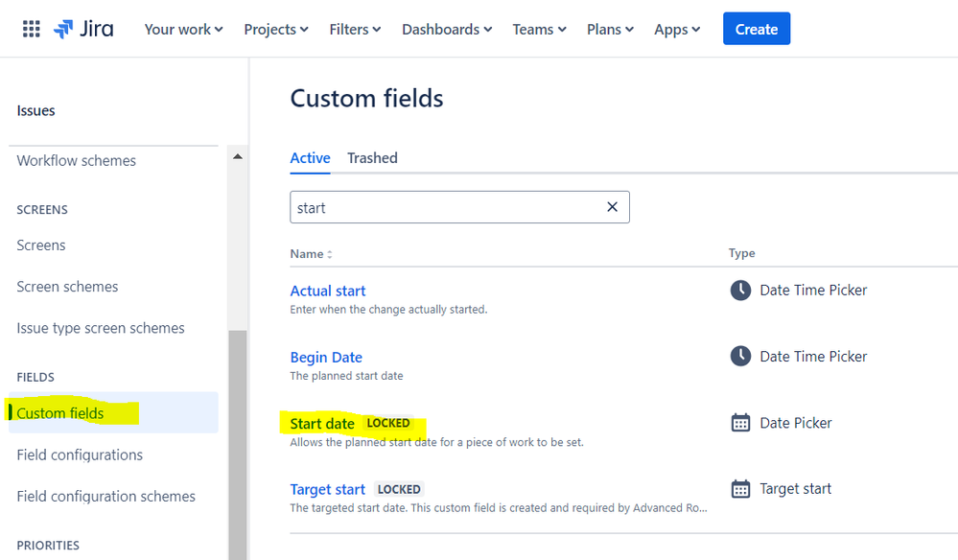Viewport: 958px width, 560px height.
Task: Click the Jira logo
Action: coord(83,29)
